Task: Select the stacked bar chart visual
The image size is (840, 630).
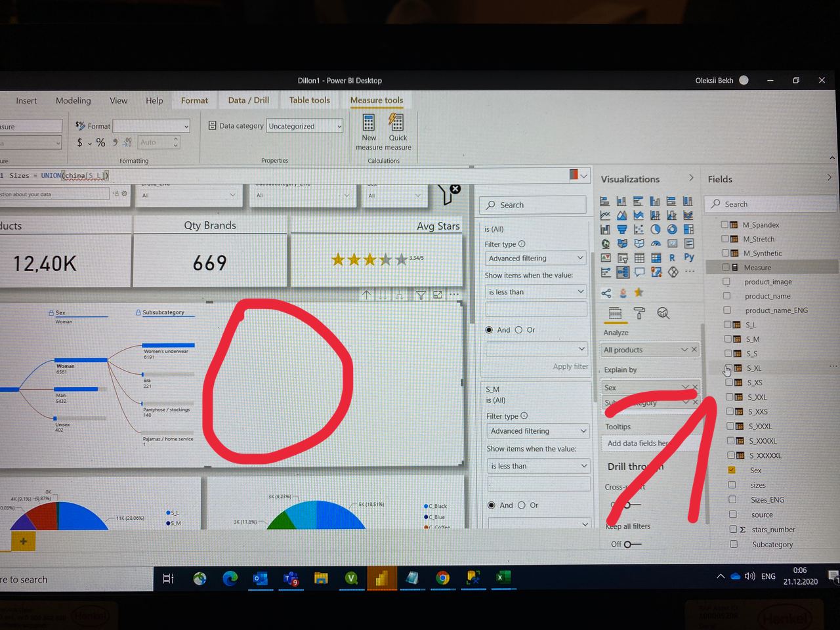Action: [605, 201]
